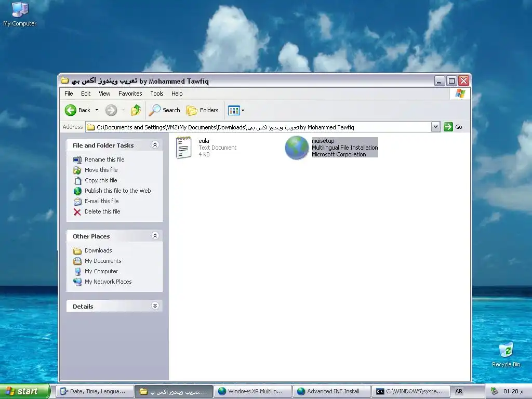Screen dimensions: 532x399
Task: Click Publish this file to the Web
Action: (118, 191)
